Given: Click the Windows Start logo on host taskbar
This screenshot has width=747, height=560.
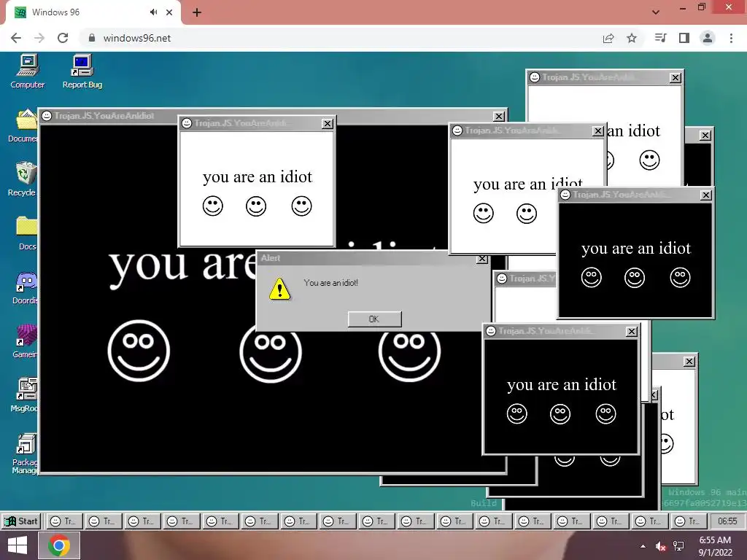Looking at the screenshot, I should pyautogui.click(x=18, y=545).
